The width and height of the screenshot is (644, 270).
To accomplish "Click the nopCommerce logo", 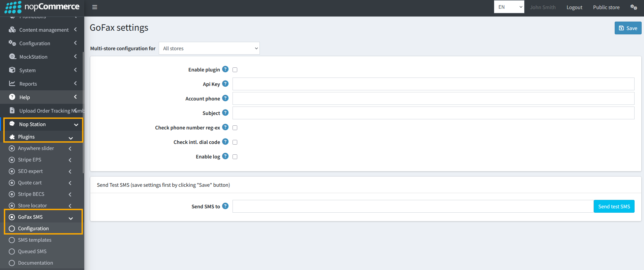I will [x=42, y=7].
